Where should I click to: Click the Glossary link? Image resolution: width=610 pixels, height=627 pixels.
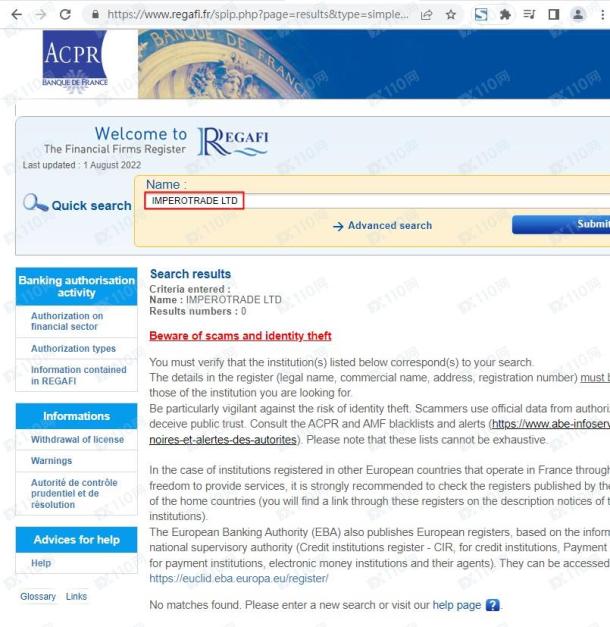38,597
